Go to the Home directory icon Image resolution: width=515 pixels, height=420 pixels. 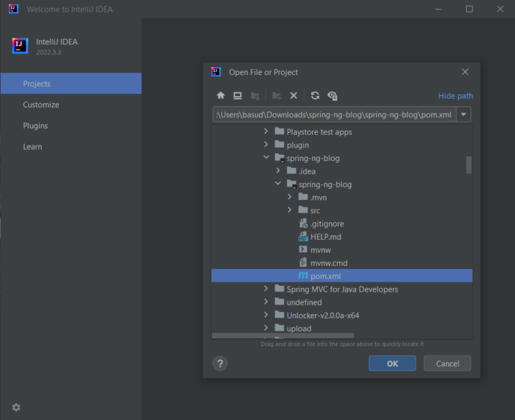coord(221,96)
